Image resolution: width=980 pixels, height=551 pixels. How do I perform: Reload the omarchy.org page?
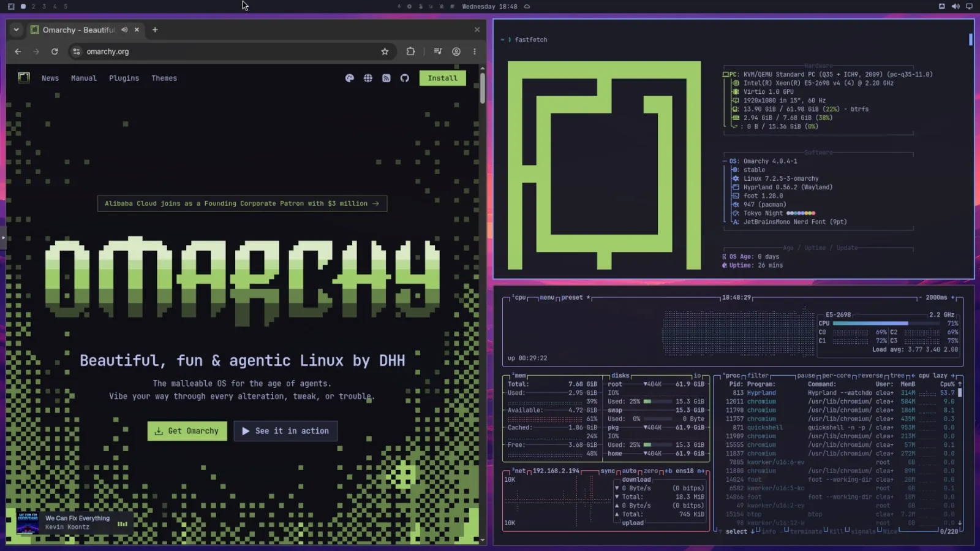coord(55,51)
